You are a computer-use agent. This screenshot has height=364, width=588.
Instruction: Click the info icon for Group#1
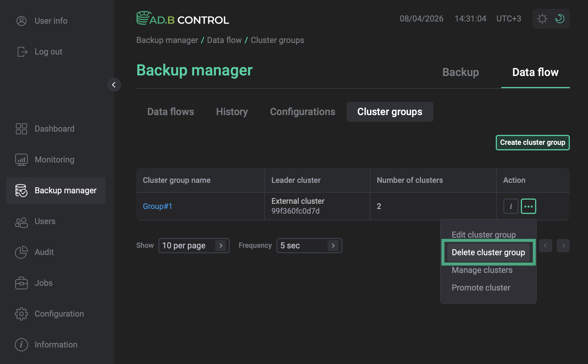pos(511,207)
